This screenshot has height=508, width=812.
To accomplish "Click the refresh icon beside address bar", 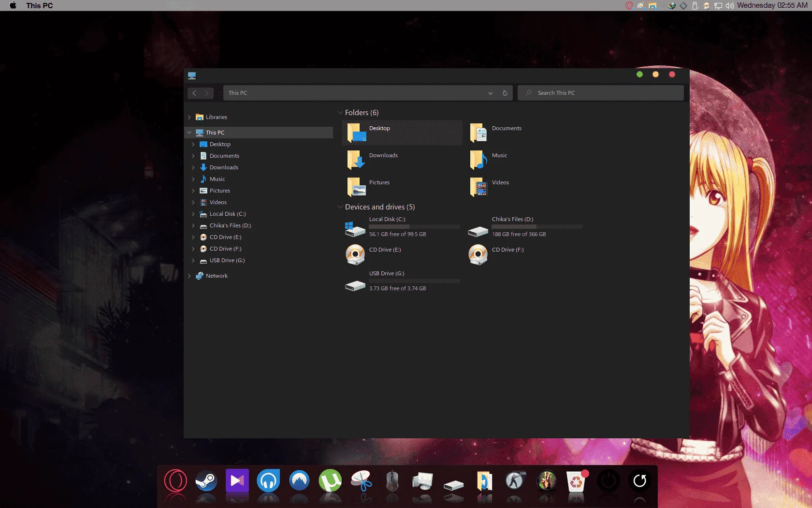I will pos(505,93).
